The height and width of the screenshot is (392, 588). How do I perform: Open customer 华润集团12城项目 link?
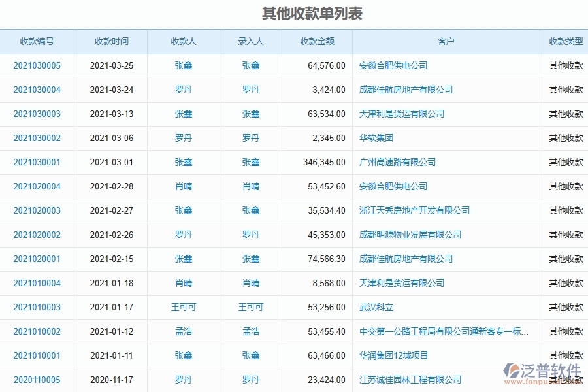pos(393,355)
